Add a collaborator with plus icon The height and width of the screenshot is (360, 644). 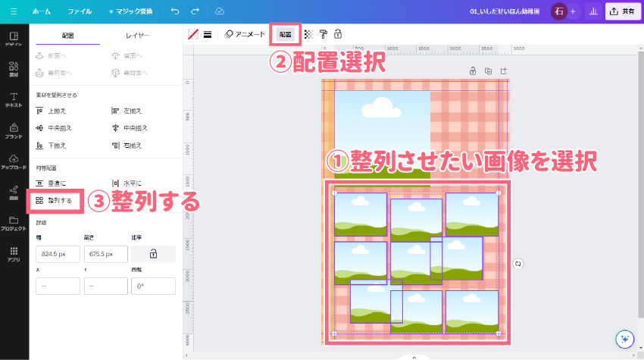(x=573, y=11)
